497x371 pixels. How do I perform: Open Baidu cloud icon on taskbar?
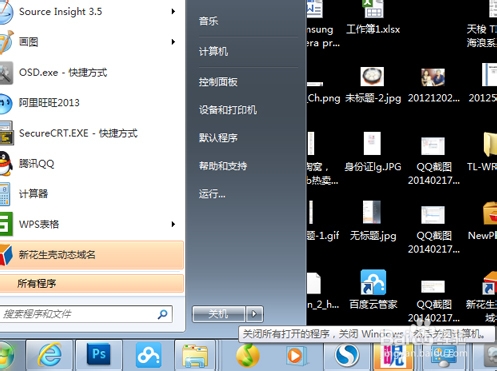tap(148, 355)
